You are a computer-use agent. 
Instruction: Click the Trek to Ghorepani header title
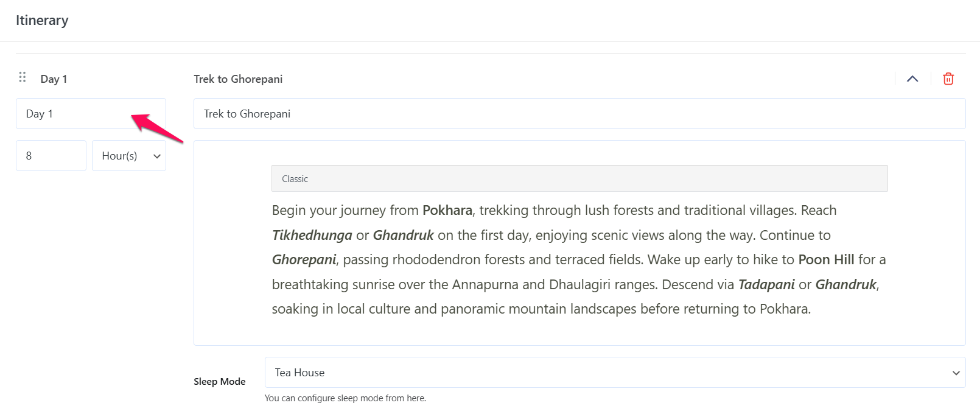click(x=238, y=79)
